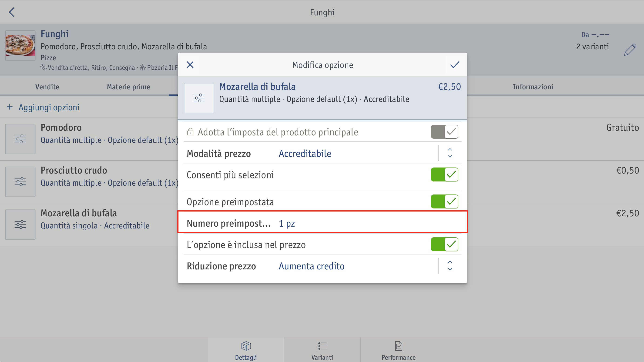Disable the Opzione preimpostata switch
Viewport: 644px width, 362px height.
[x=445, y=201]
